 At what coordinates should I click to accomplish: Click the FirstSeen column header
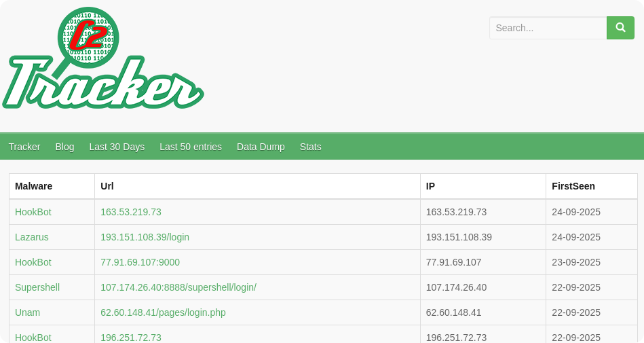point(573,186)
